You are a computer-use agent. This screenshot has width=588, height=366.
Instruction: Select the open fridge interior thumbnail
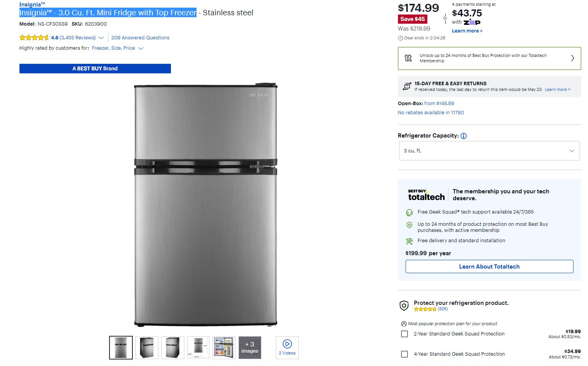click(224, 348)
